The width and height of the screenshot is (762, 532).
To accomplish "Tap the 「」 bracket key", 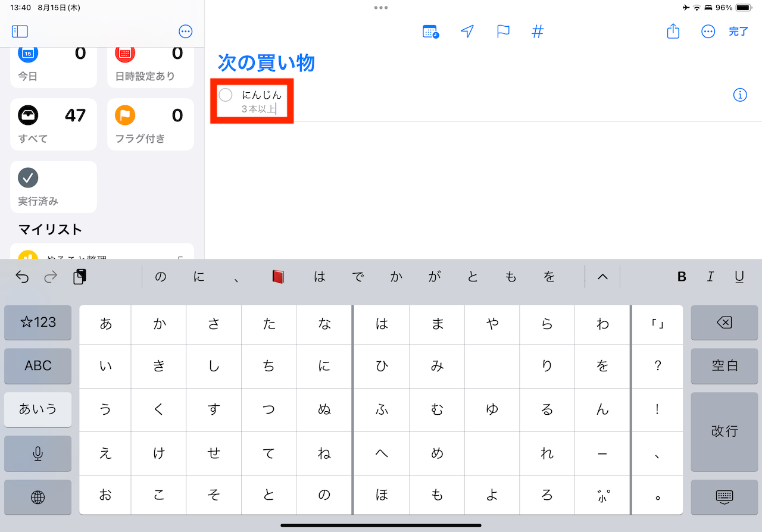I will pyautogui.click(x=657, y=324).
